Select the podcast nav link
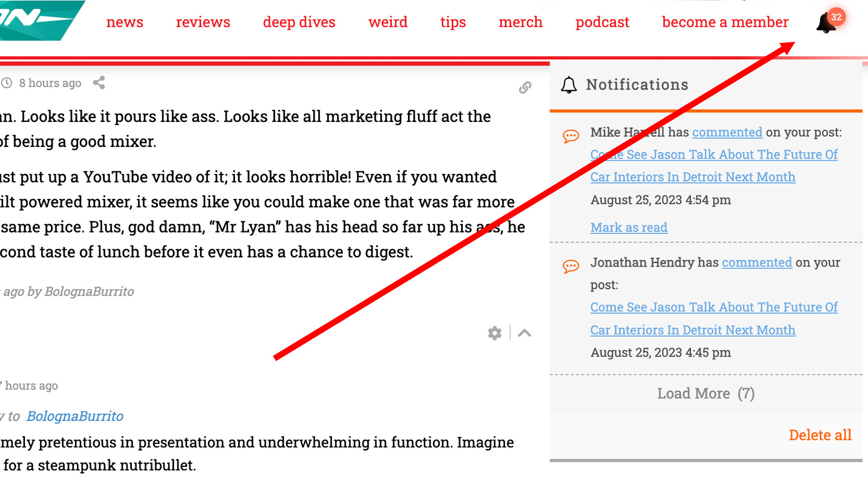This screenshot has height=488, width=868. (x=602, y=22)
